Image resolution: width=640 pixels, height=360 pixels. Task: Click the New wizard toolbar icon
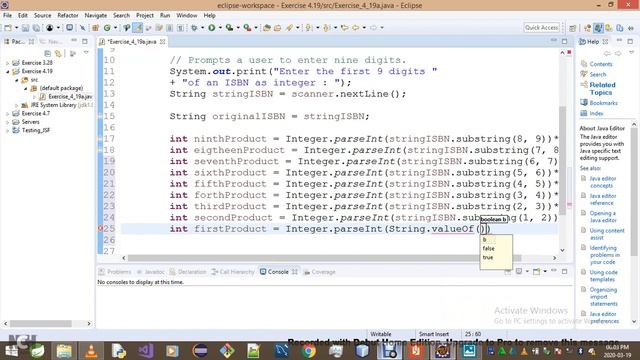point(8,28)
